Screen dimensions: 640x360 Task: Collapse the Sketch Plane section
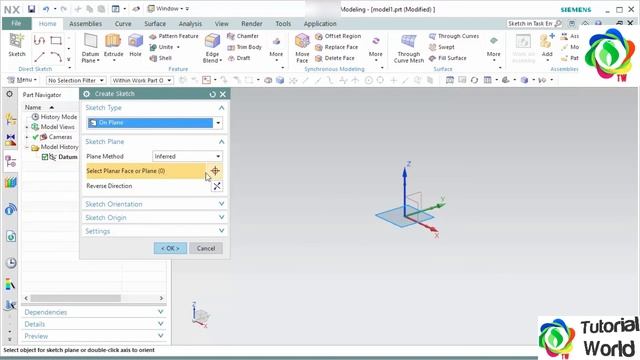[x=221, y=142]
